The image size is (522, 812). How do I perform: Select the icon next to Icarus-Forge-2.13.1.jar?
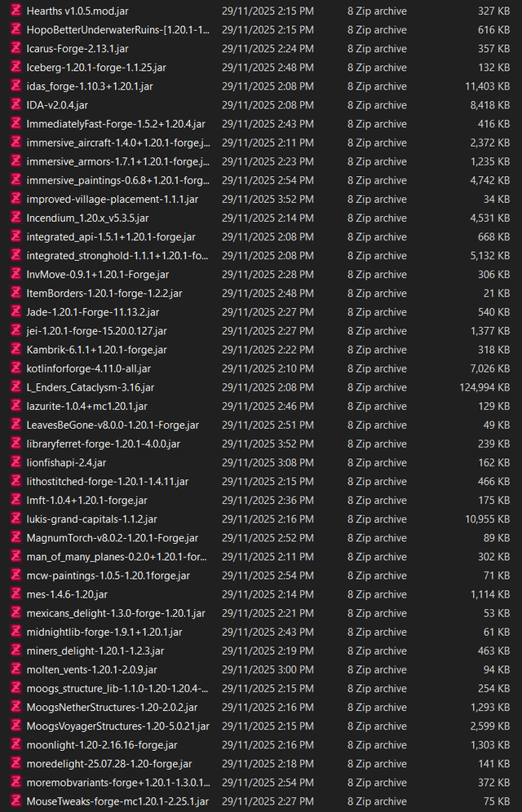pos(15,49)
